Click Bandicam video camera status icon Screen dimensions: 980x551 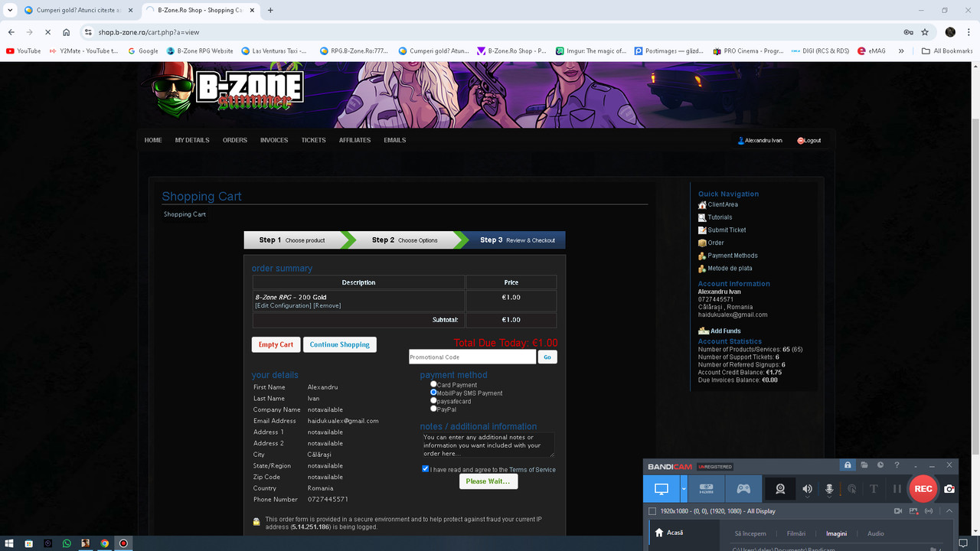coord(898,511)
